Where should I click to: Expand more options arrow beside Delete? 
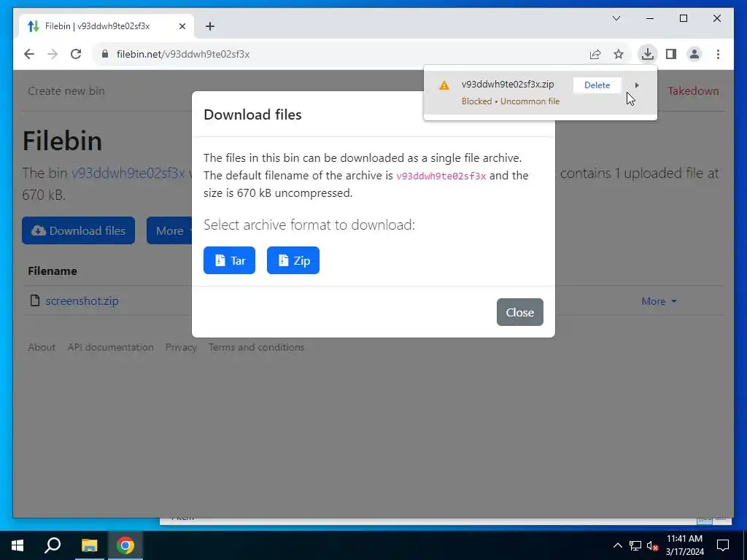[x=636, y=85]
